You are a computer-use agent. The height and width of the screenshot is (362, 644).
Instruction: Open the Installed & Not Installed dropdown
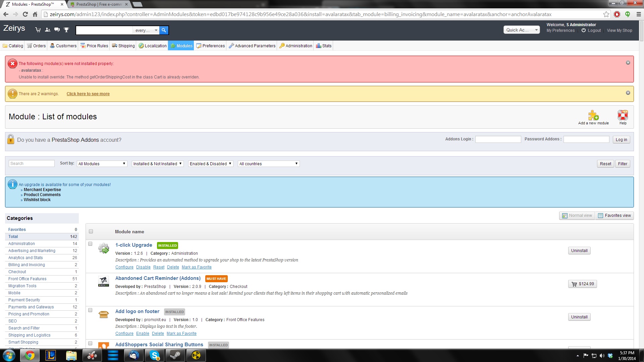click(x=157, y=164)
